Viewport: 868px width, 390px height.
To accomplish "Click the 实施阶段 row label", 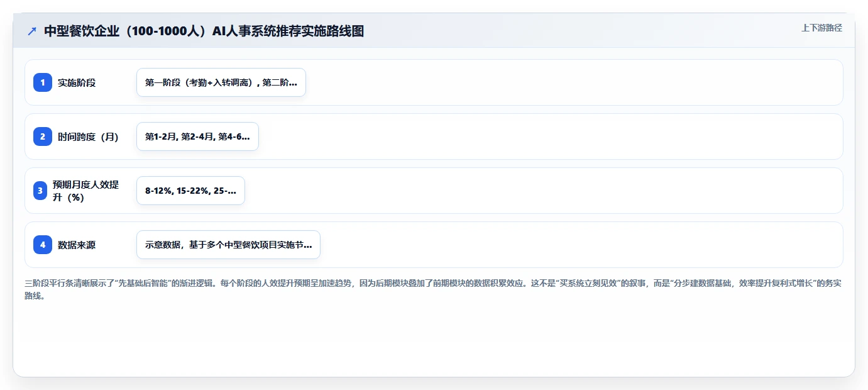I will tap(77, 82).
